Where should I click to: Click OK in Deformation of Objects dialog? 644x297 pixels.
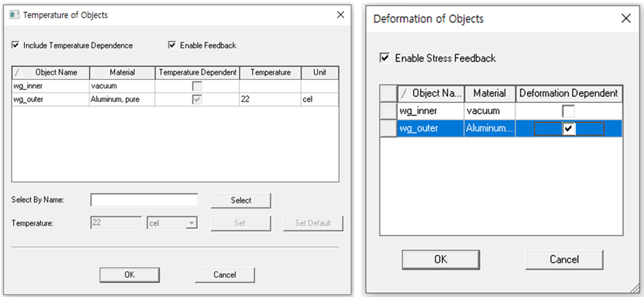(x=441, y=259)
